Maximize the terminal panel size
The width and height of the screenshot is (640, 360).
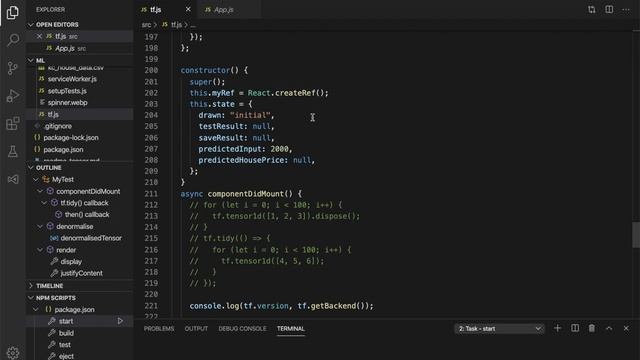click(x=609, y=328)
